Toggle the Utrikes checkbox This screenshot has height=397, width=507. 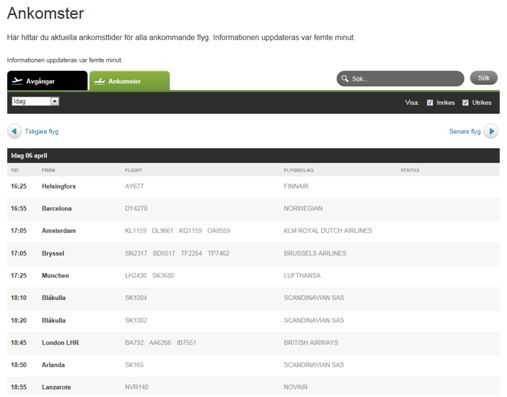pos(465,102)
